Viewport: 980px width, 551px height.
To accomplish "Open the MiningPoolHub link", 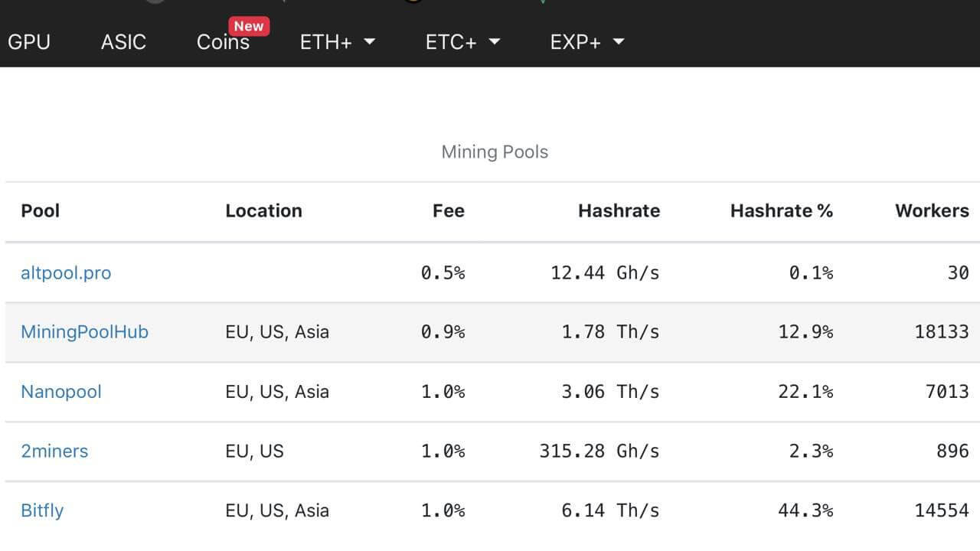I will coord(84,331).
